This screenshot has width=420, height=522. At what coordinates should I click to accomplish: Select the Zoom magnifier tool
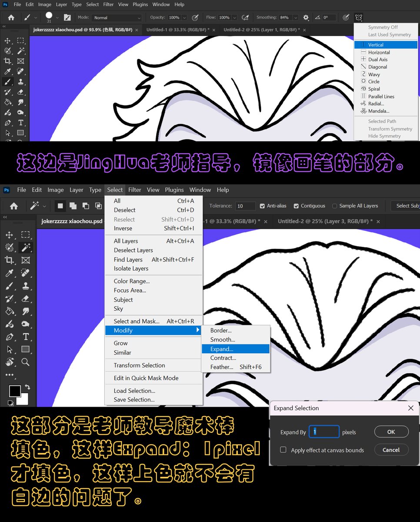pyautogui.click(x=25, y=362)
